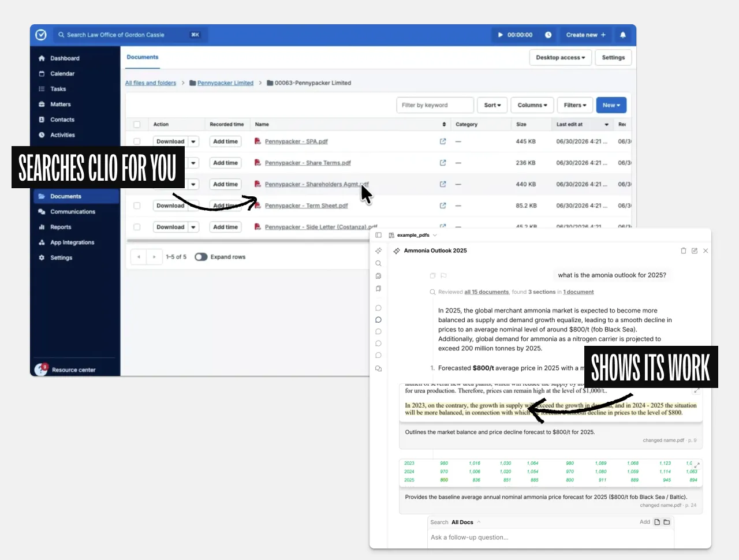Toggle the Expand rows switch
Viewport: 739px width, 560px height.
coord(201,257)
